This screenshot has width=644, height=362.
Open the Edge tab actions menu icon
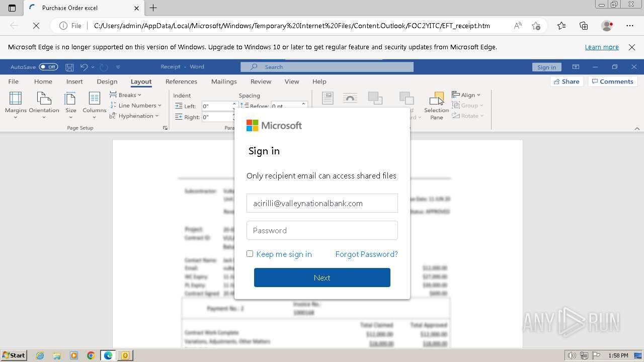(x=12, y=8)
